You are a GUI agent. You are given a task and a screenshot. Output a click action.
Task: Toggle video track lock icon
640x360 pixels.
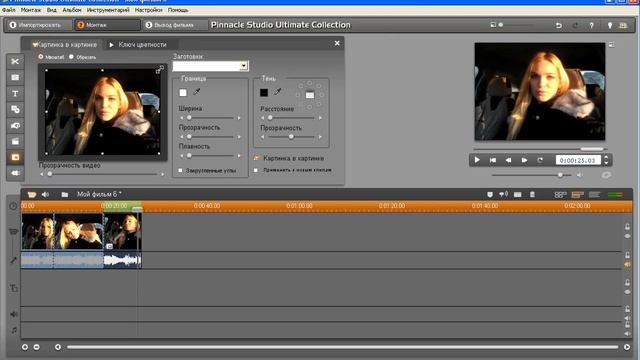[x=627, y=227]
